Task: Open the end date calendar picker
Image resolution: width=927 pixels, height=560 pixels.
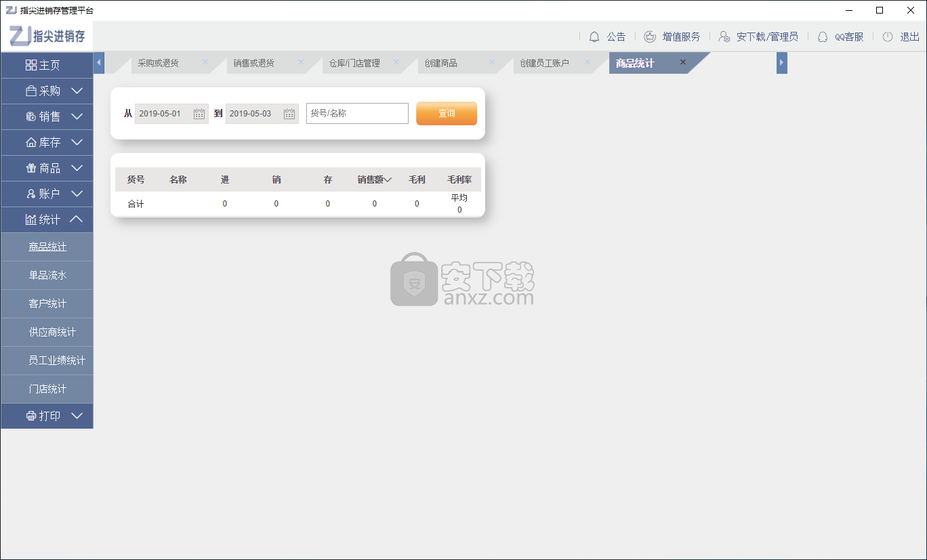Action: point(289,114)
